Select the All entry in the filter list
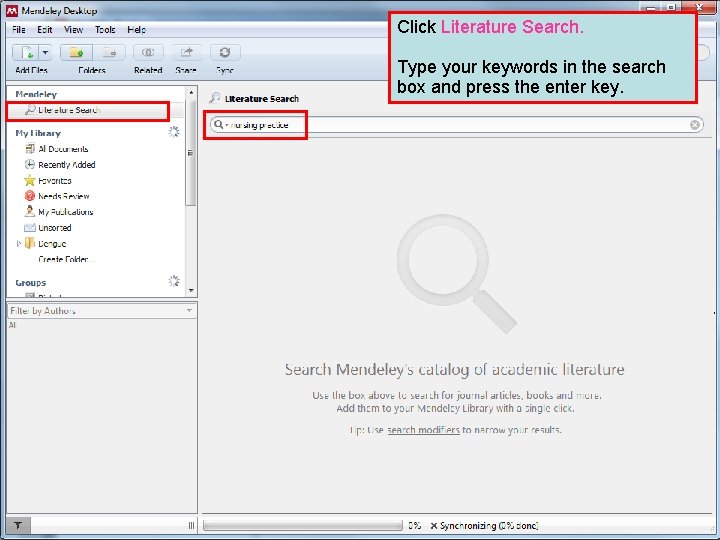This screenshot has height=540, width=720. pyautogui.click(x=12, y=325)
